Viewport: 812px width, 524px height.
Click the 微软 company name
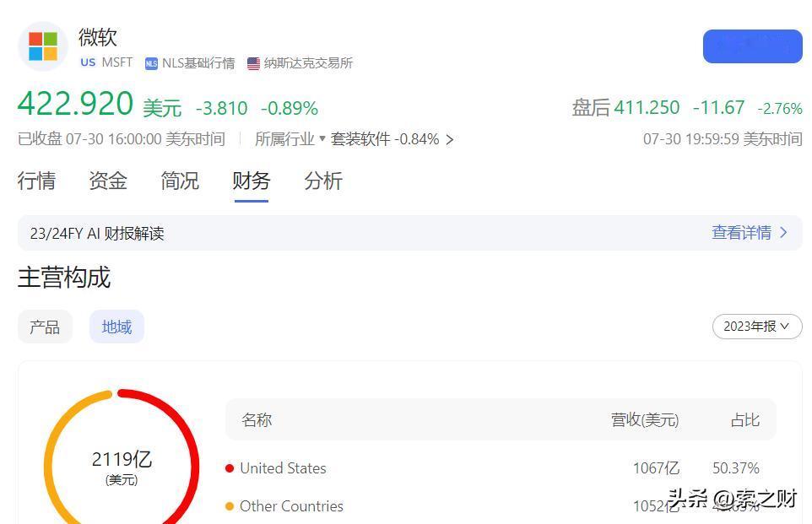pos(97,37)
